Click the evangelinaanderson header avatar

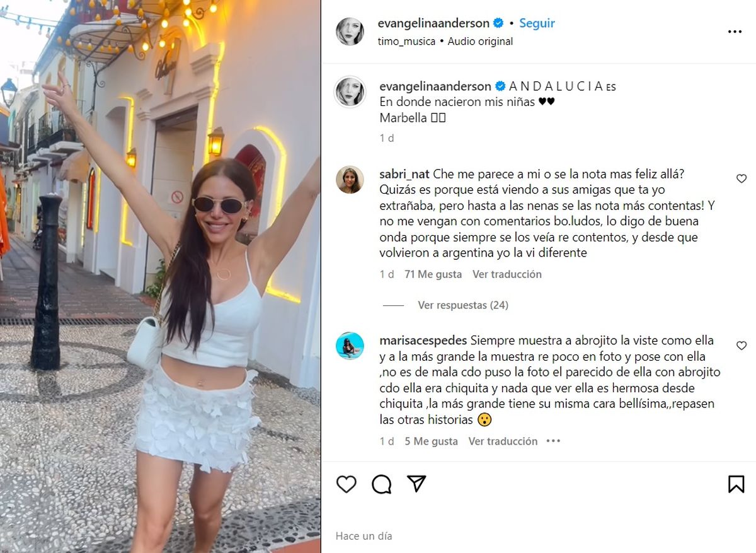(x=350, y=32)
